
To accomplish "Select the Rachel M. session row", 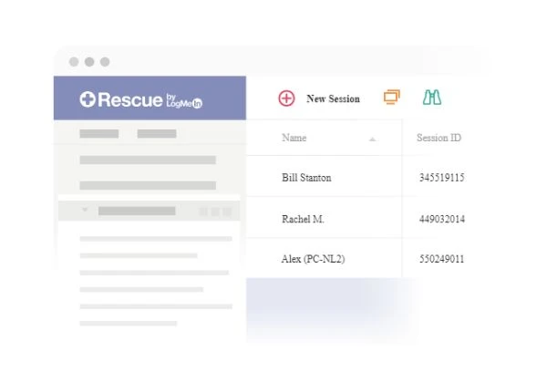I will click(303, 220).
